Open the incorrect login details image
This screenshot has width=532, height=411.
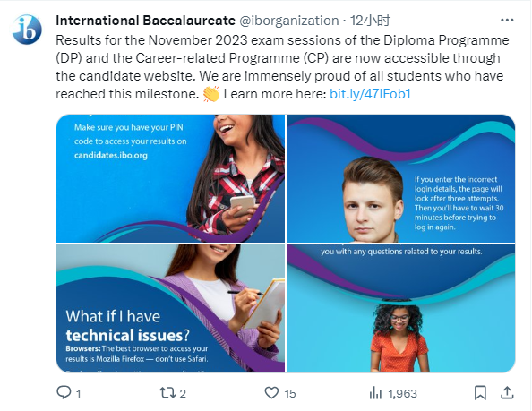(x=401, y=178)
